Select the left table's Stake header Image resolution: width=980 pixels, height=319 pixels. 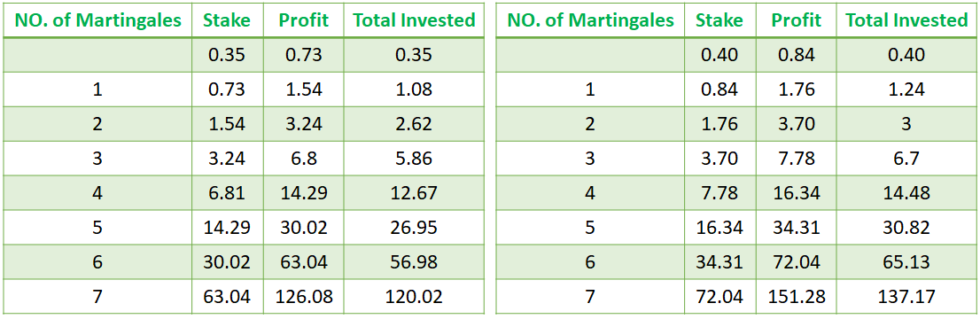point(227,20)
